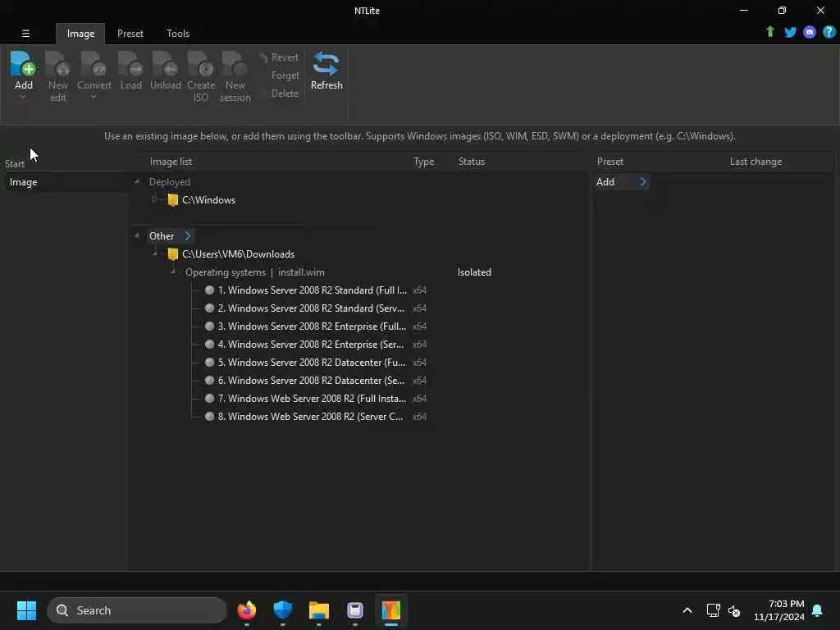Screen dimensions: 840x630
Task: Click the Unload toolbar icon
Action: click(165, 64)
